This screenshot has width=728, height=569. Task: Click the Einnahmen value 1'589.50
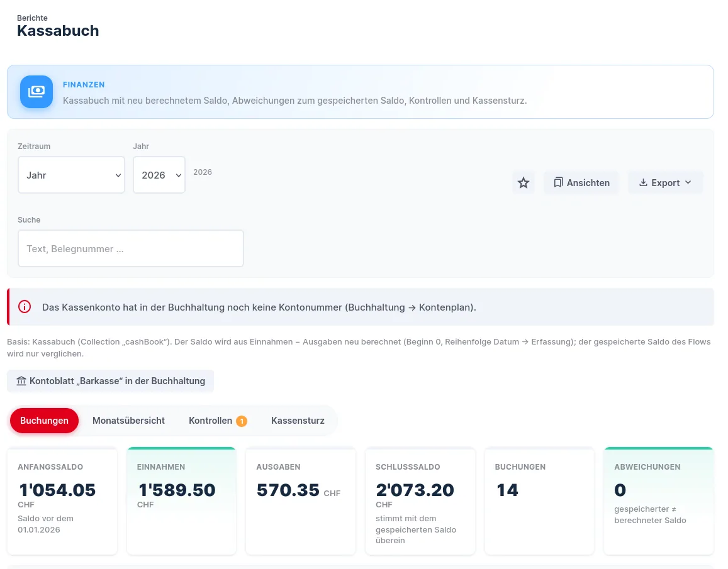point(177,490)
